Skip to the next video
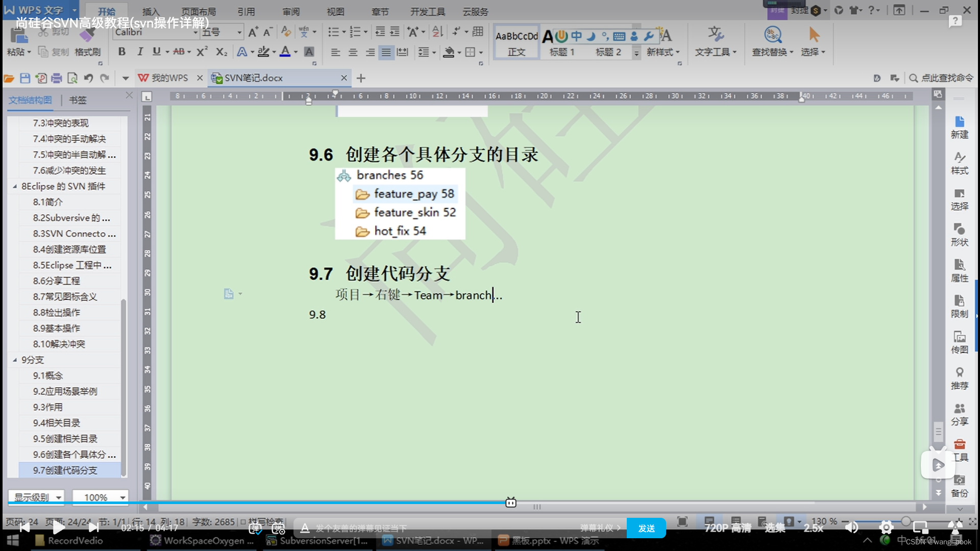The height and width of the screenshot is (551, 980). [x=93, y=528]
